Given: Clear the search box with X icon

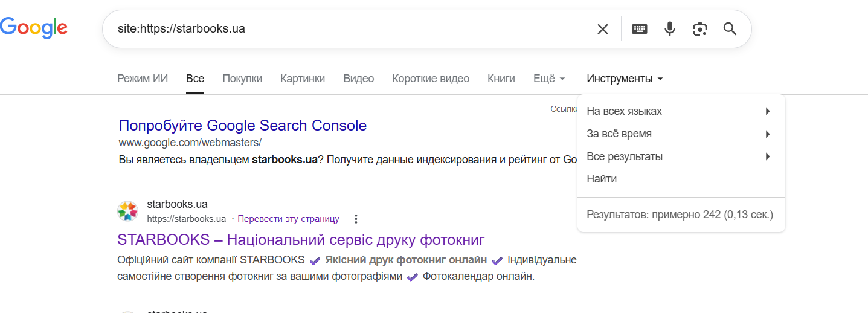Looking at the screenshot, I should [x=602, y=29].
